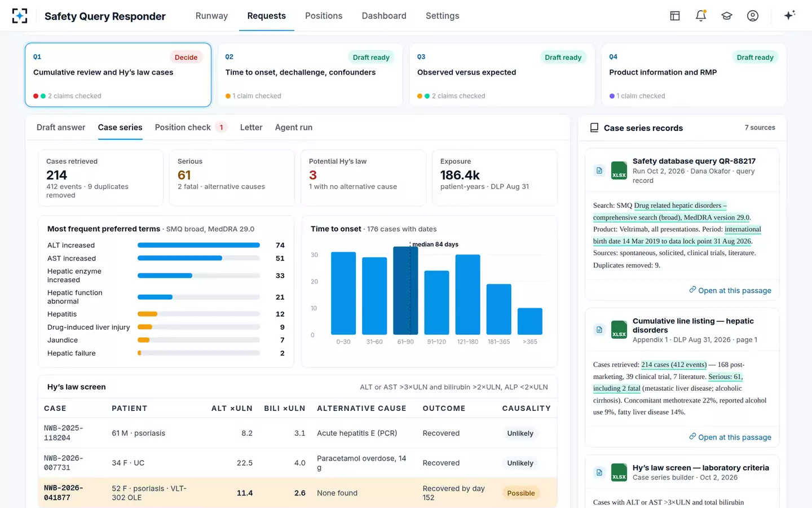Switch to the Draft answer tab
The height and width of the screenshot is (508, 812).
click(x=61, y=128)
